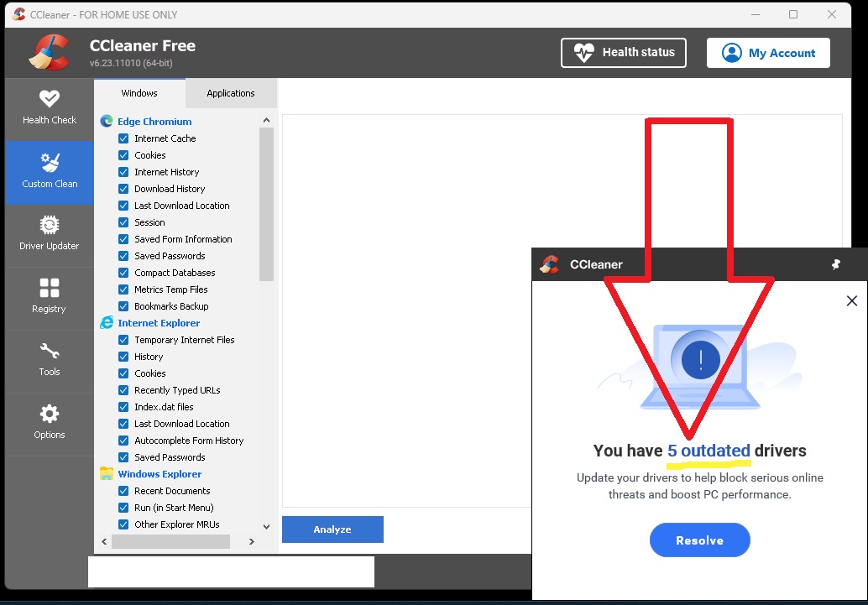Click Resolve in drivers popup
This screenshot has width=868, height=605.
[x=700, y=540]
